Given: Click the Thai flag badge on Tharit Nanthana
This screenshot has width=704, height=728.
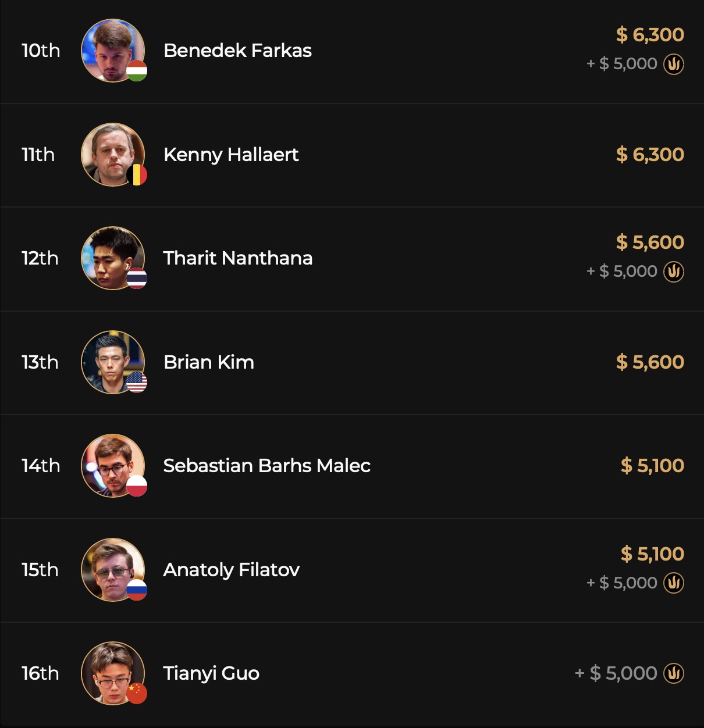Looking at the screenshot, I should [137, 279].
